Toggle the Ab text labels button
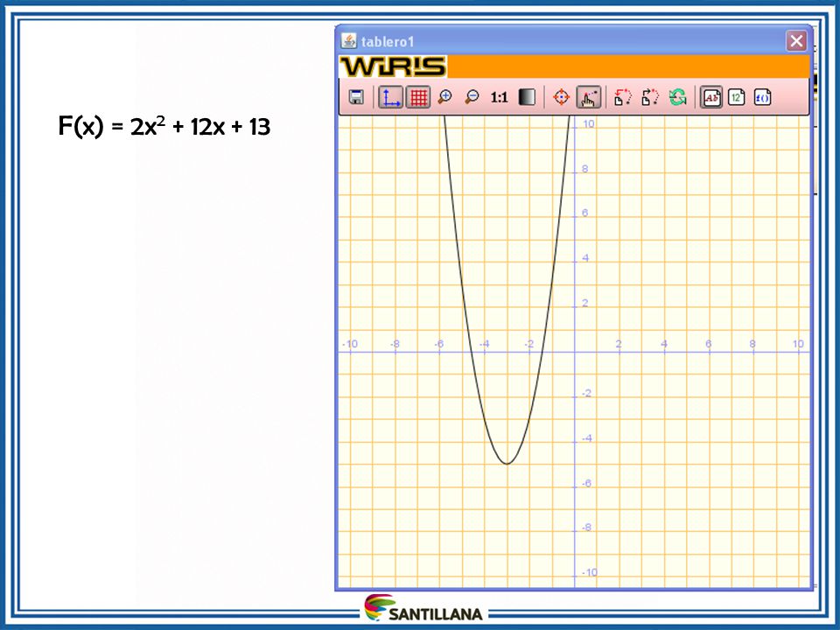This screenshot has width=840, height=630. pyautogui.click(x=711, y=97)
